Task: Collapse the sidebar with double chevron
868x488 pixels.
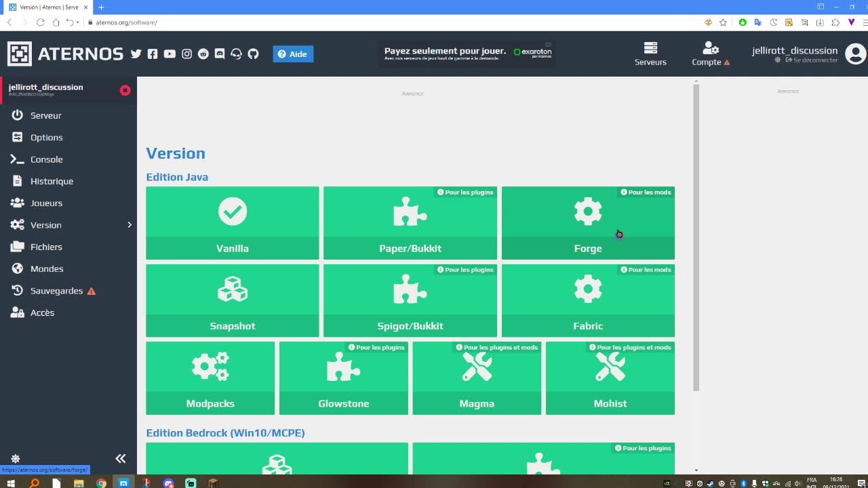Action: click(x=121, y=459)
